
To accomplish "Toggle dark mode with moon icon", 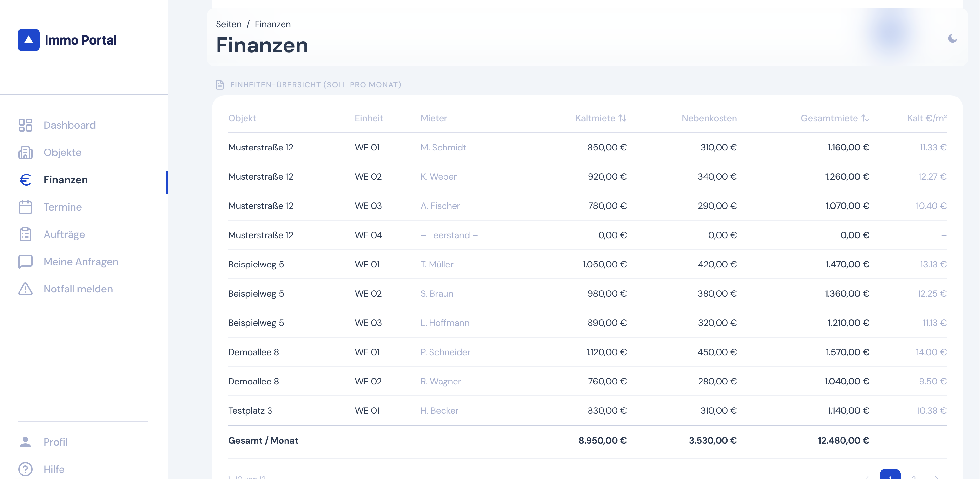I will 952,38.
